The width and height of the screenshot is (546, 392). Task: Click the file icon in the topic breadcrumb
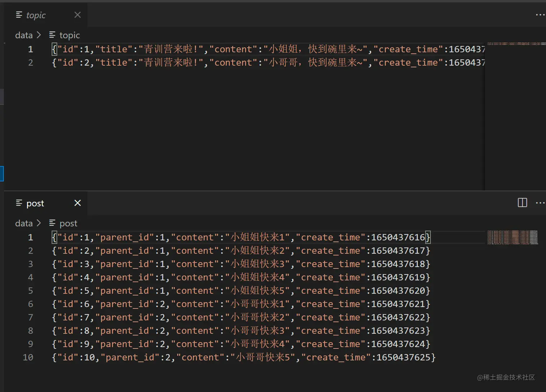pyautogui.click(x=52, y=35)
